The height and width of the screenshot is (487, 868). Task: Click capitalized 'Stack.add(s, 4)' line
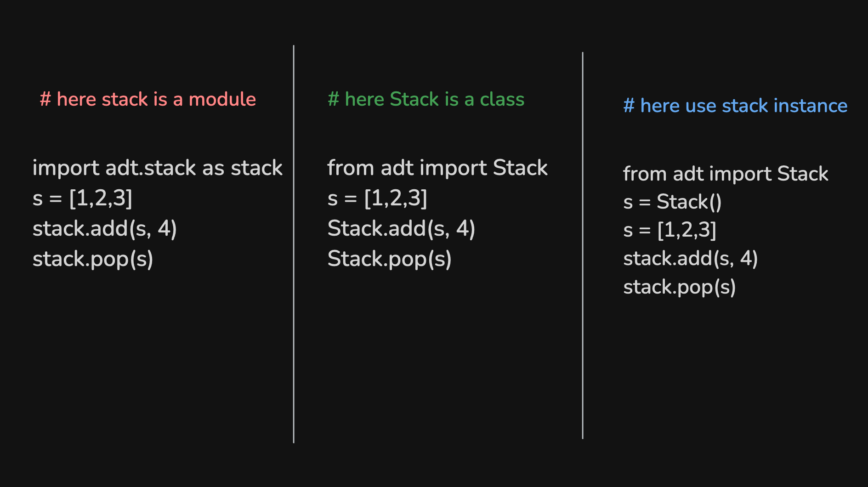tap(401, 229)
